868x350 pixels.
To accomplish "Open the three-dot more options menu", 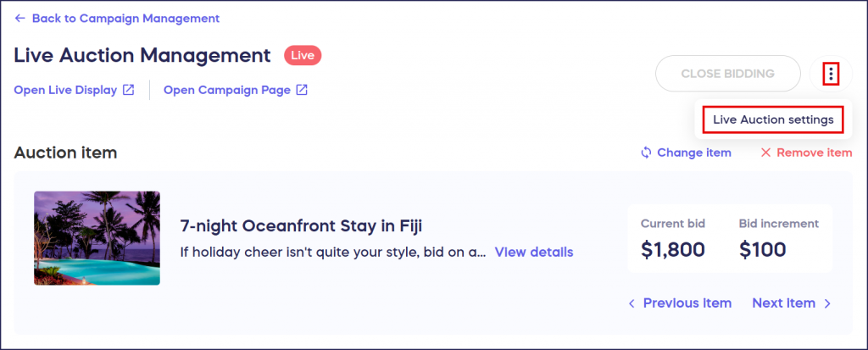I will point(831,73).
